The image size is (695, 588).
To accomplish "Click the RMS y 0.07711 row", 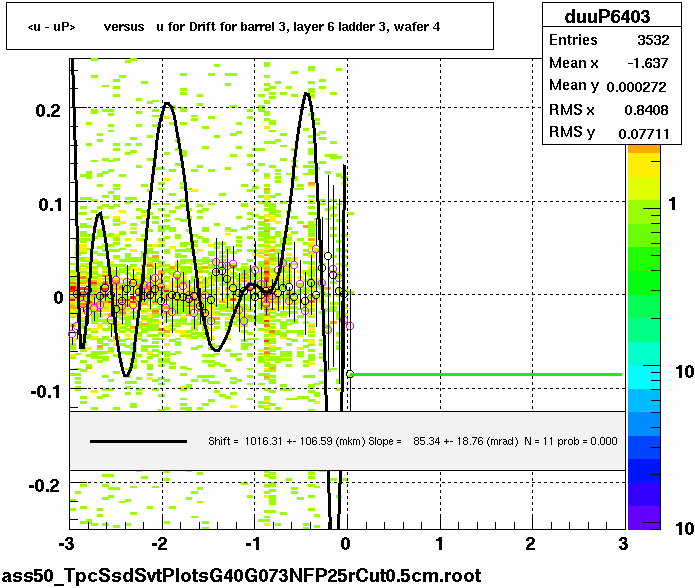I will click(x=609, y=132).
